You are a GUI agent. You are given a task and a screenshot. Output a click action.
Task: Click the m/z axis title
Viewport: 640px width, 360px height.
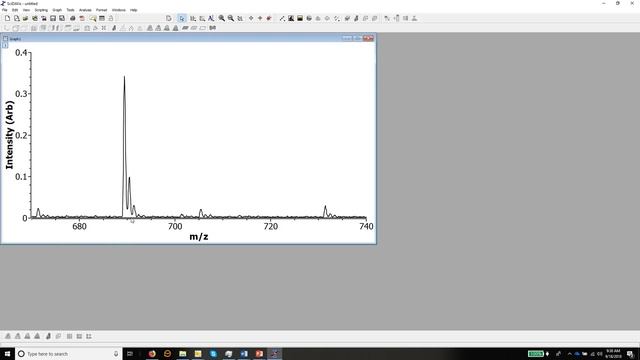[199, 237]
